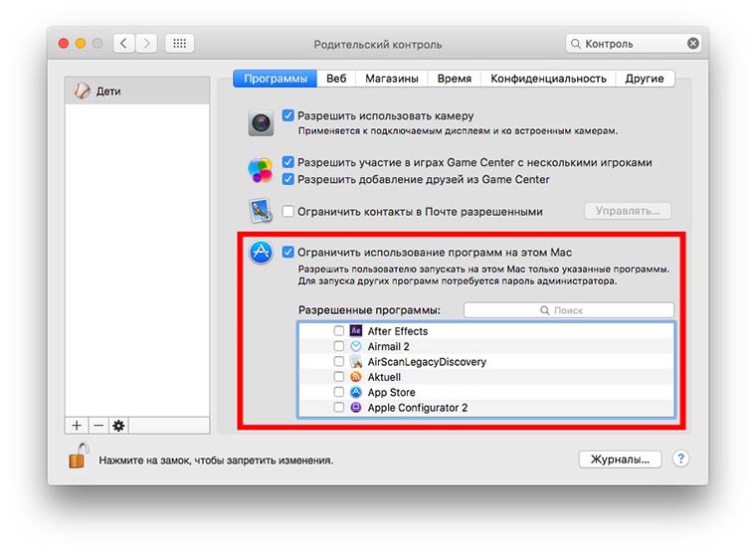Click the Airmail 2 app icon
This screenshot has width=756, height=553.
click(356, 346)
